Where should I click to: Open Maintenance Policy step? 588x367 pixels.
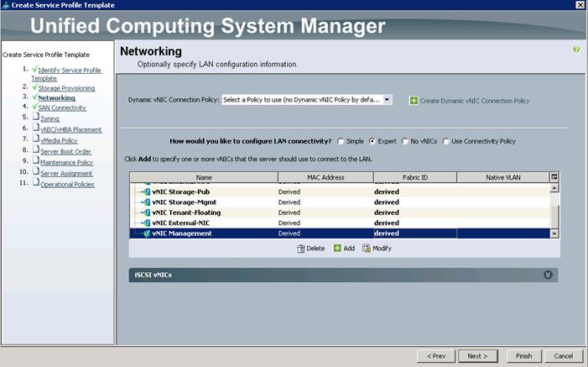point(67,162)
